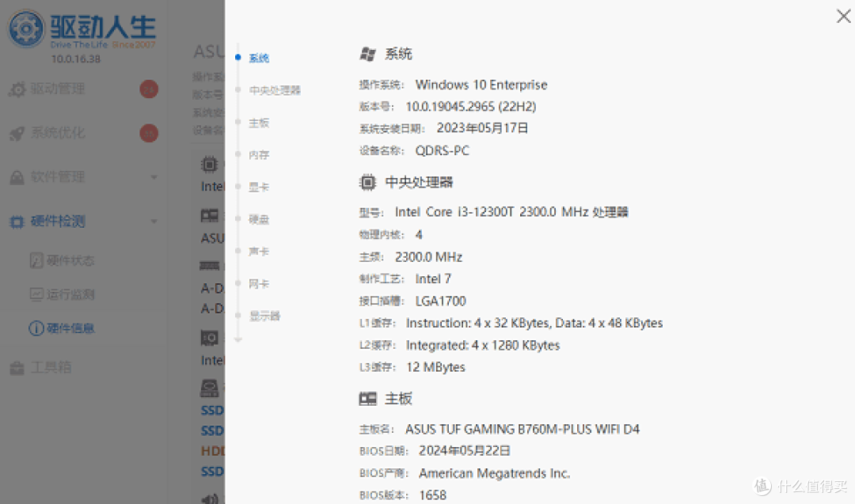
Task: Jump to 显卡 section in navigation
Action: pos(259,187)
